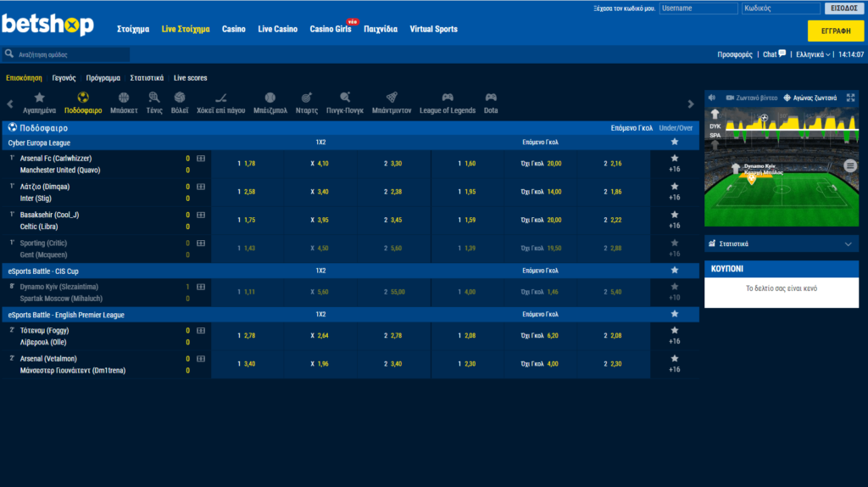Expand +16 markets for Basaksehir match
The image size is (868, 487).
[674, 226]
